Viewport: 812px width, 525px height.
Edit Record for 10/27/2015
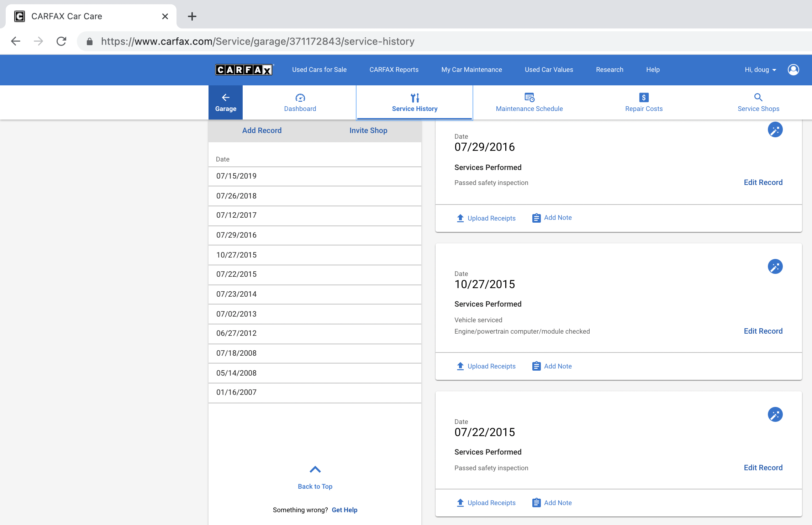pos(763,331)
